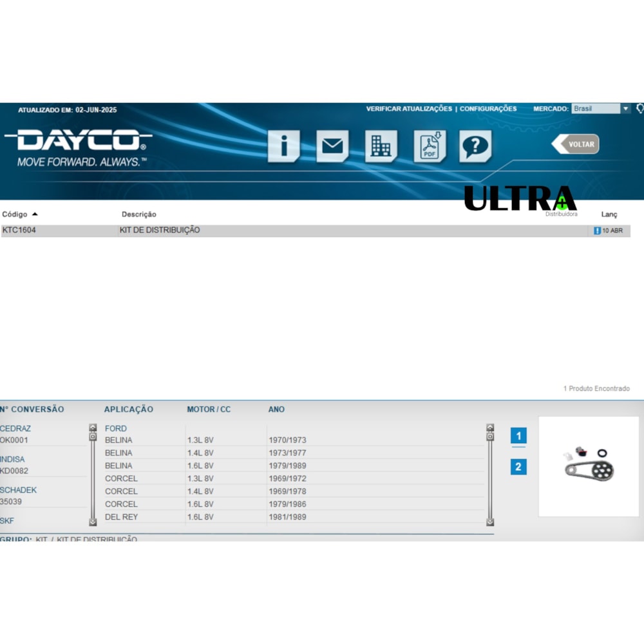Click down arrow of application list scrollbar
The width and height of the screenshot is (644, 644).
pyautogui.click(x=490, y=522)
